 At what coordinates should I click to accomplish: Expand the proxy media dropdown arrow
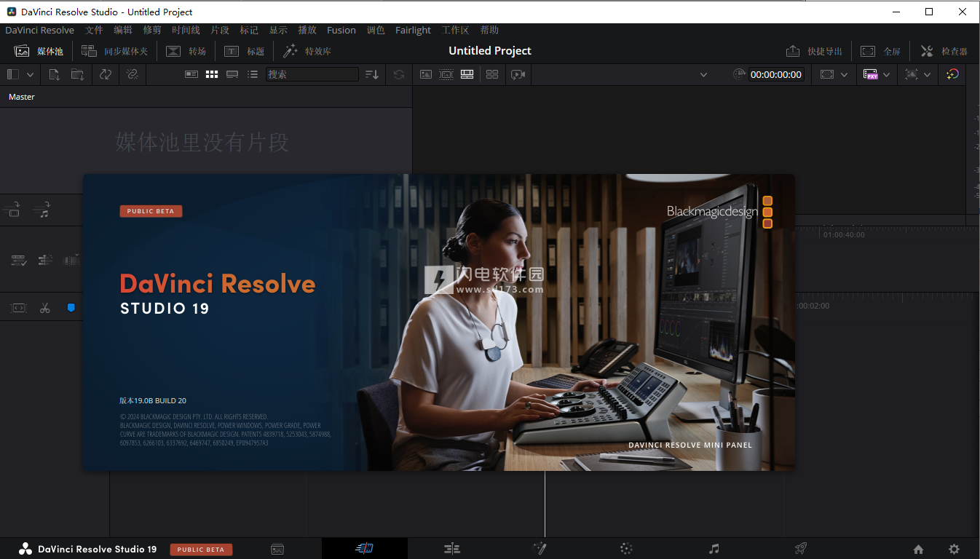[x=887, y=74]
